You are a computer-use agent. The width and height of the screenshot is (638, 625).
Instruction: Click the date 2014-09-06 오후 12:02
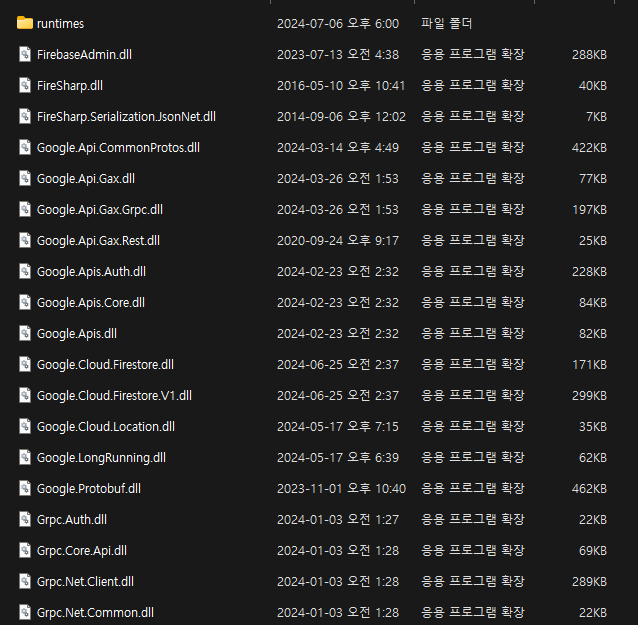341,117
